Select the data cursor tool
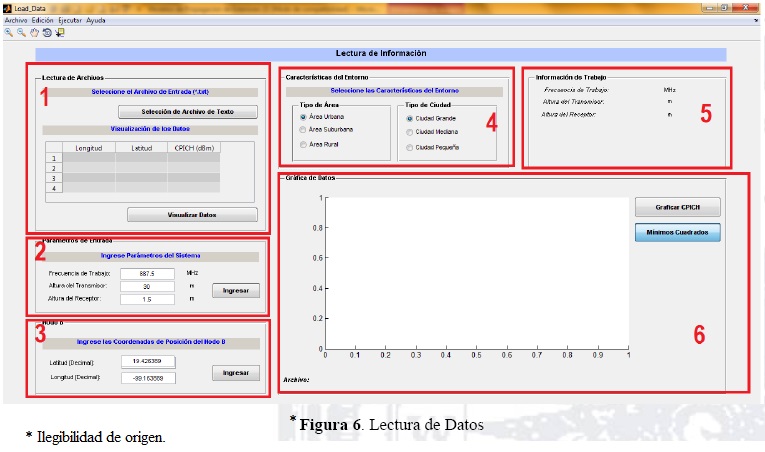 point(60,32)
